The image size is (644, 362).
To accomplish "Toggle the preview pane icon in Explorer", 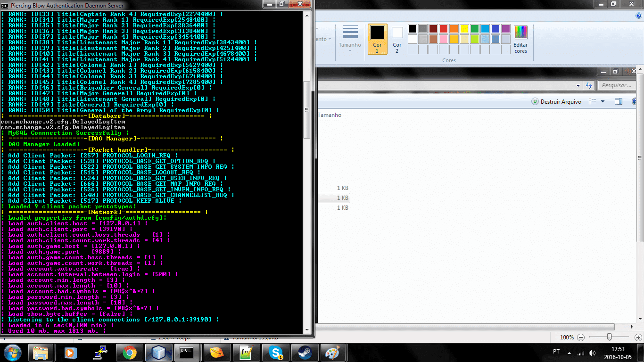I will 619,102.
